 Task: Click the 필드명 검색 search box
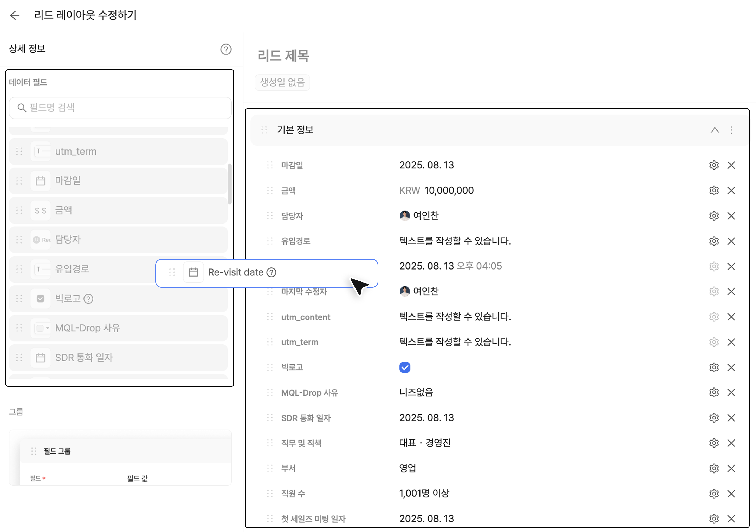point(120,108)
